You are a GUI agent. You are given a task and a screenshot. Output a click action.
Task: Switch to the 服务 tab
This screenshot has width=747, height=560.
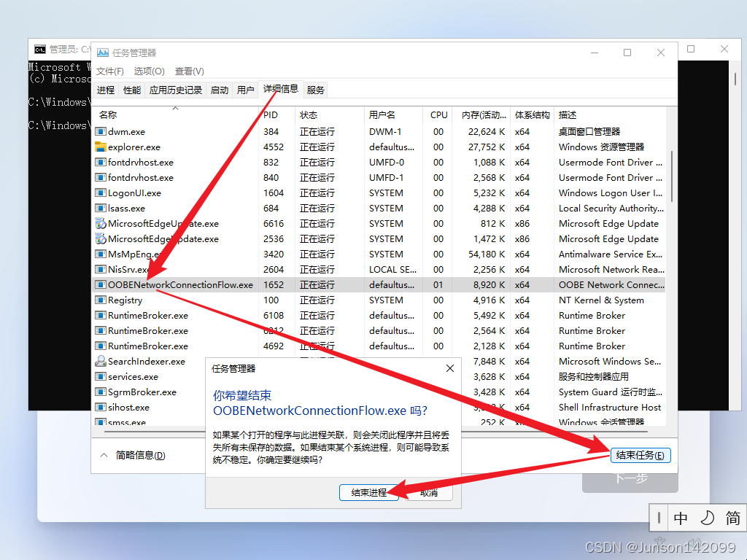315,89
